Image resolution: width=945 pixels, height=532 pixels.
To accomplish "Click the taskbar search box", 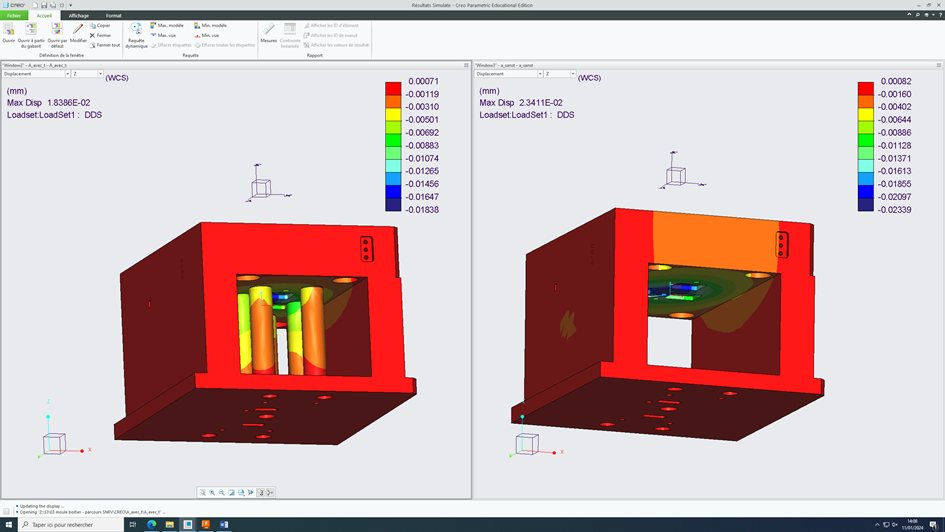I will (71, 525).
